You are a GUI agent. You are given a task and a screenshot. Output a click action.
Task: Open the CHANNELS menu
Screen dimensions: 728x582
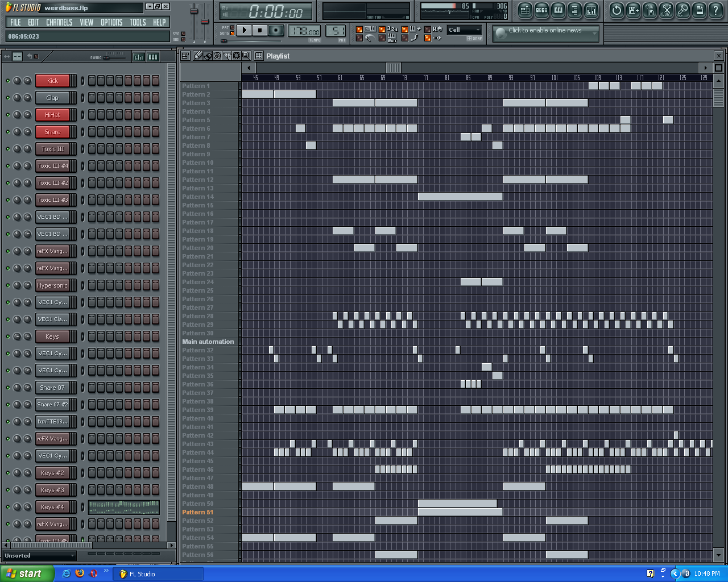coord(59,22)
